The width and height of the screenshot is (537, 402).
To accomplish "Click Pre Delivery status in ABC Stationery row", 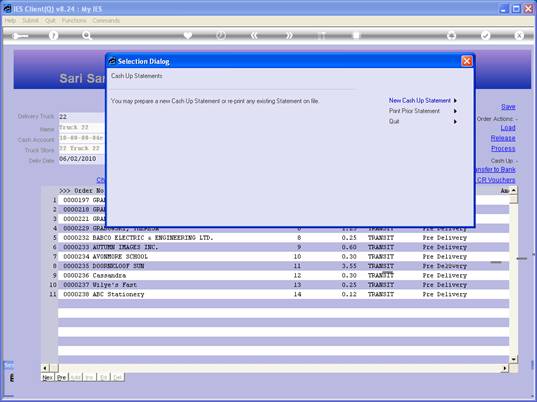I will (445, 294).
